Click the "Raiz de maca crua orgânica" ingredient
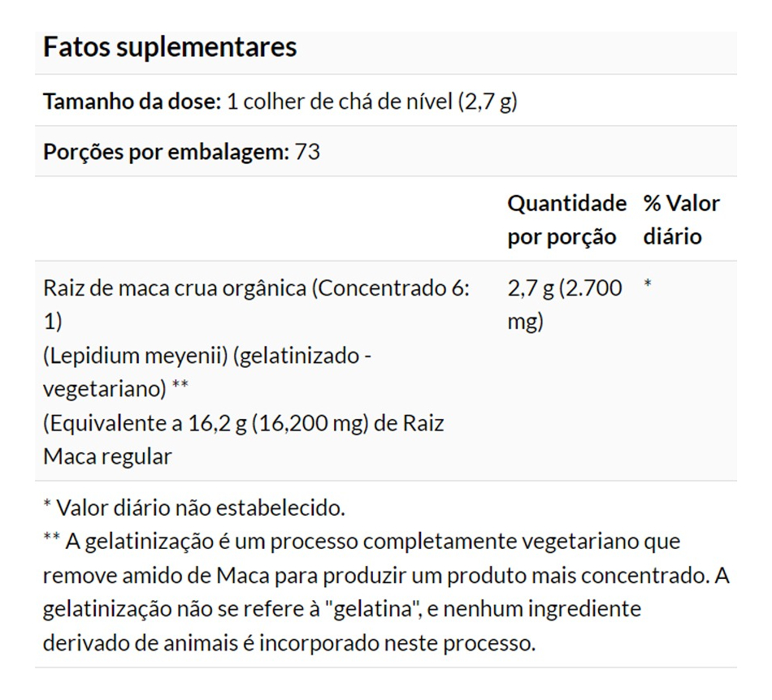 176,288
